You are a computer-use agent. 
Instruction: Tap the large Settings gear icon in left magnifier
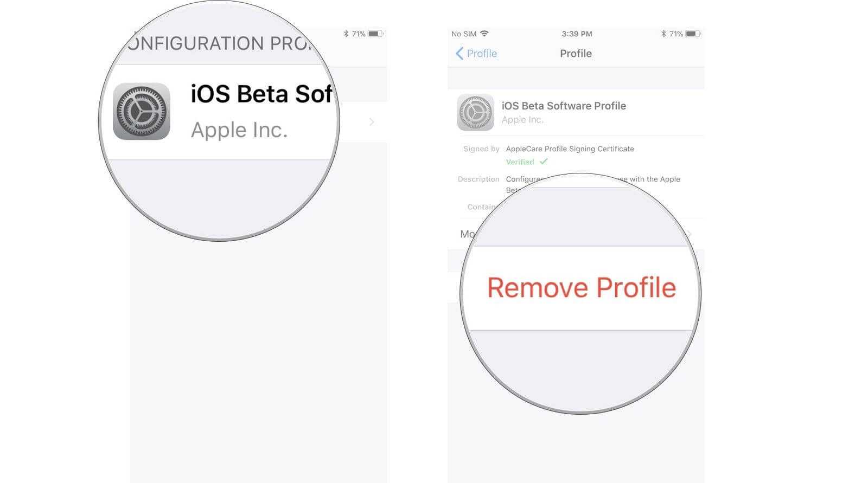142,111
